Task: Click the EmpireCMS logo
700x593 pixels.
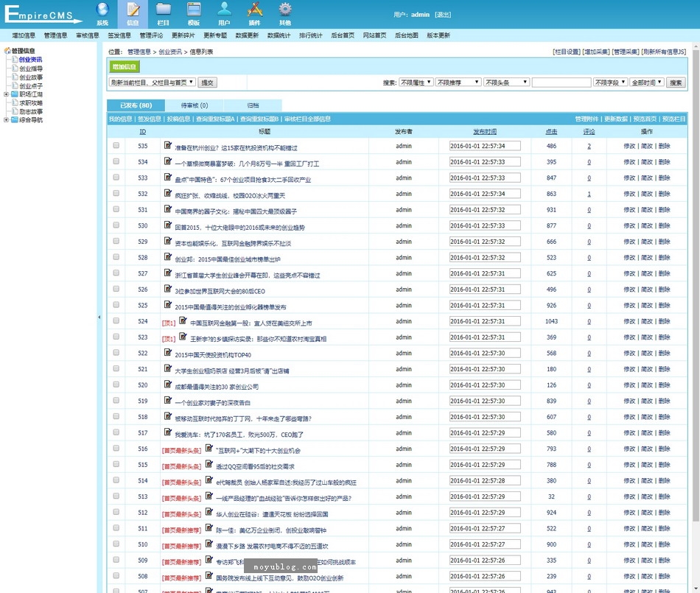Action: pyautogui.click(x=43, y=14)
